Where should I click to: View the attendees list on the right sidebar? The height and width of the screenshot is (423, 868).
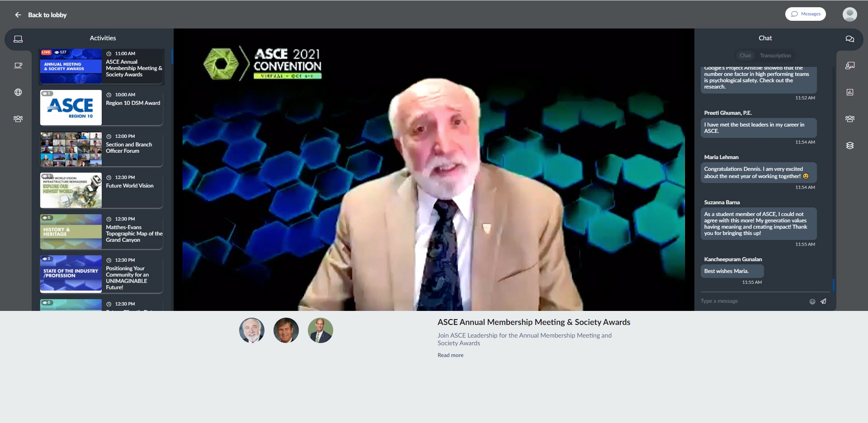[x=850, y=119]
